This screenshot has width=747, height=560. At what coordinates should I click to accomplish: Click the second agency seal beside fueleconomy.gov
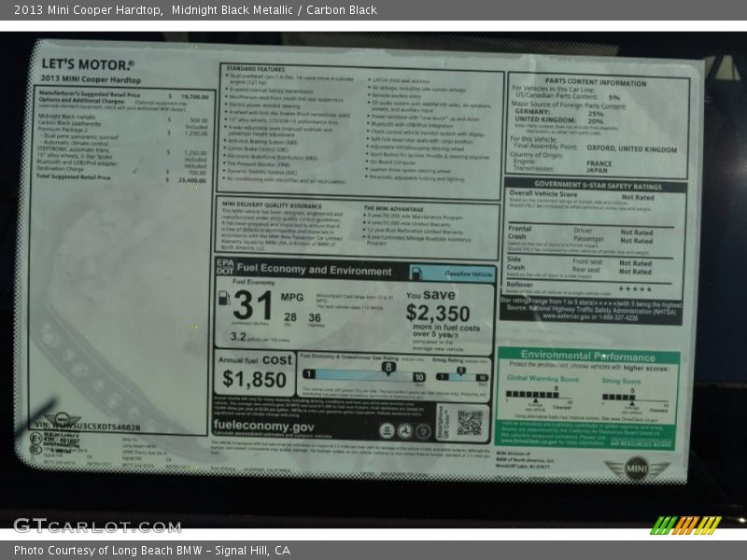(x=405, y=431)
